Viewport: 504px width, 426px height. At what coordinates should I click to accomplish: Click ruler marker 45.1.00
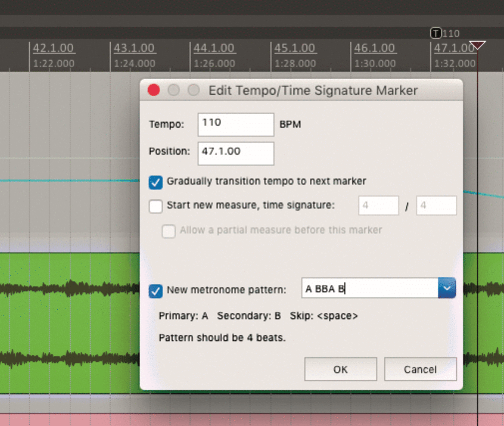pos(295,48)
